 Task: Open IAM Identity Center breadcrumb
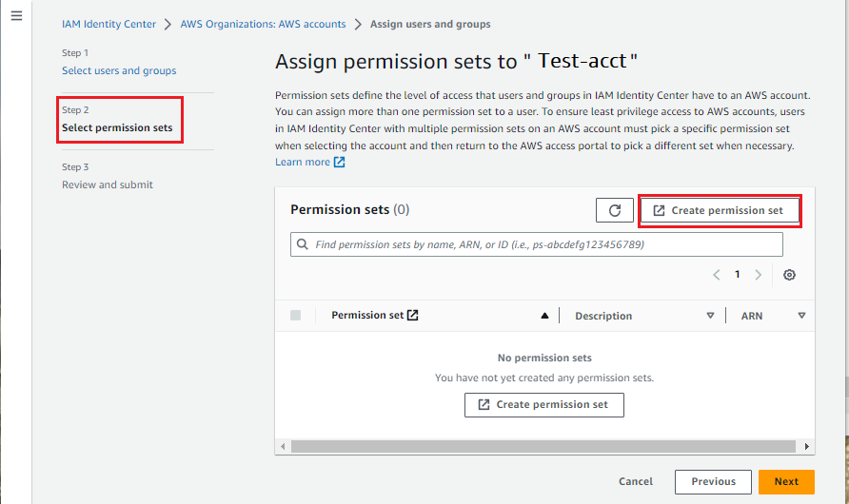click(x=109, y=25)
